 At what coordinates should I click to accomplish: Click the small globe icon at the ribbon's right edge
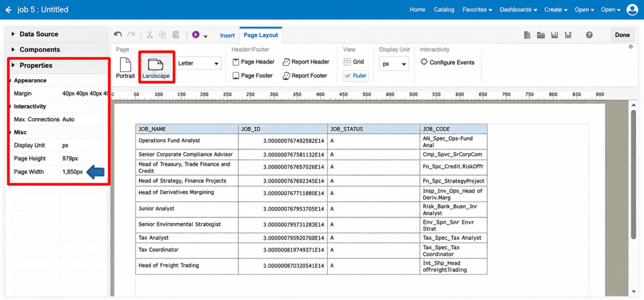(630, 47)
